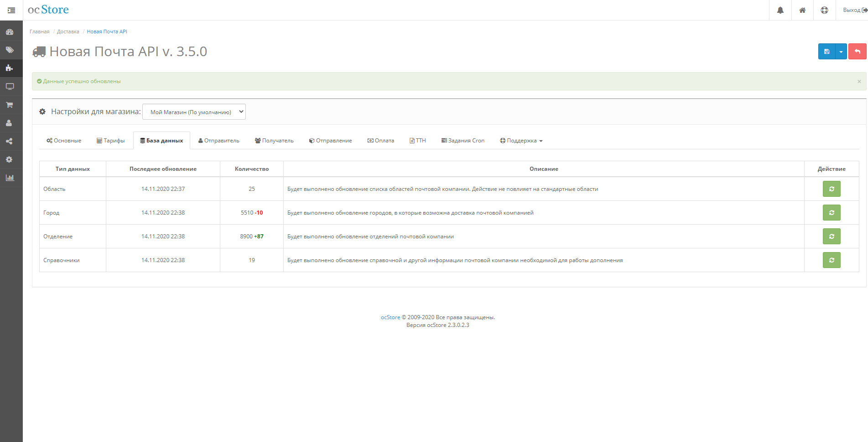
Task: Click the blue save button
Action: tap(826, 52)
